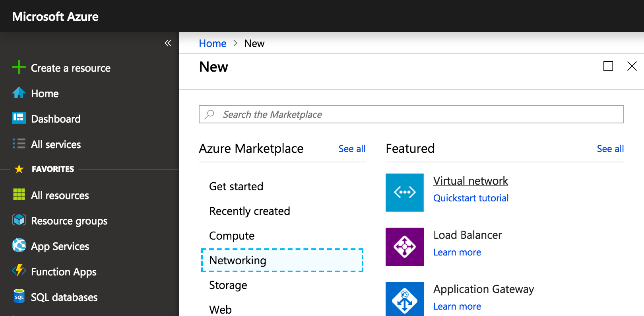This screenshot has height=316, width=644.
Task: Select the Networking category
Action: [282, 260]
